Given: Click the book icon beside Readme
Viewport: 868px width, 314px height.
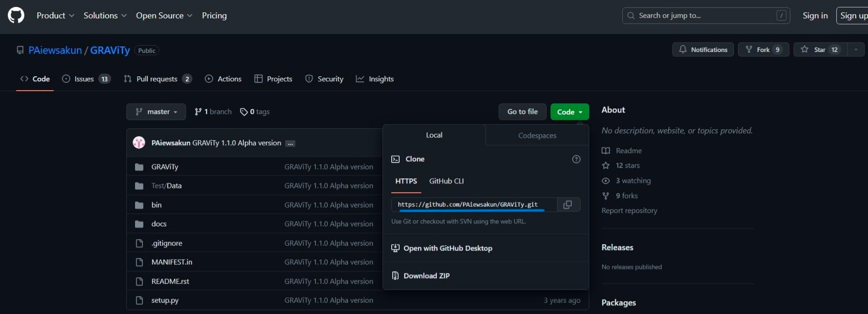Looking at the screenshot, I should click(x=606, y=151).
